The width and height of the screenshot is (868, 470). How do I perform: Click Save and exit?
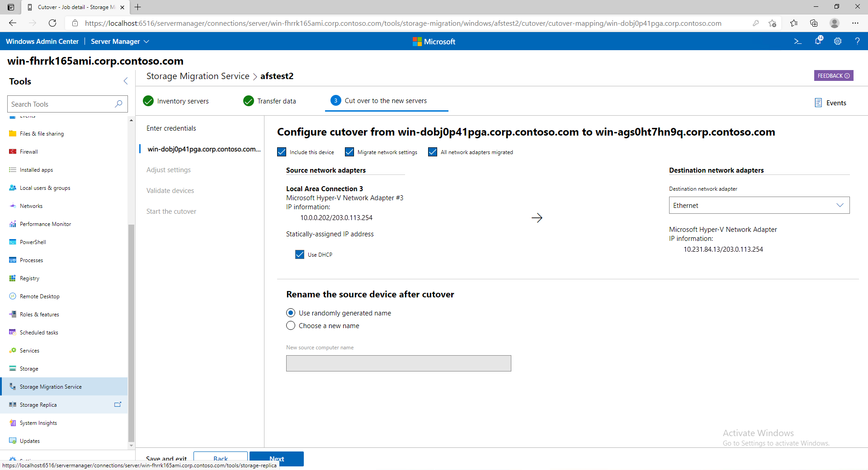(x=166, y=459)
